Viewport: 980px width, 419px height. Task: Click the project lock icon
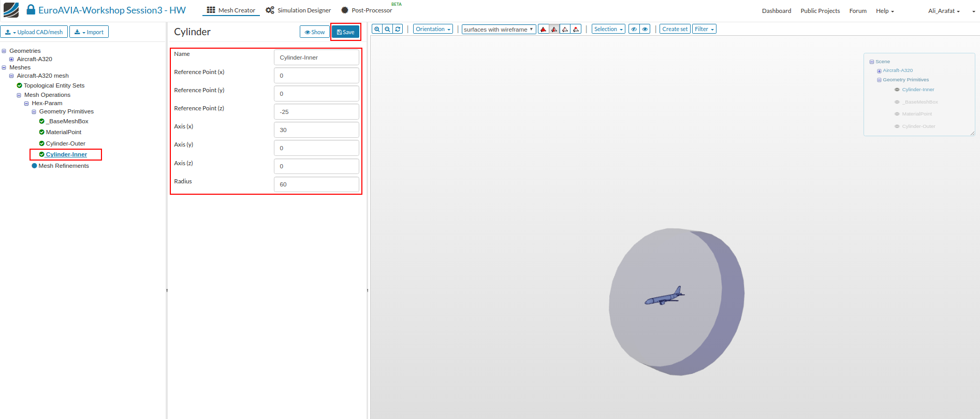(x=31, y=10)
